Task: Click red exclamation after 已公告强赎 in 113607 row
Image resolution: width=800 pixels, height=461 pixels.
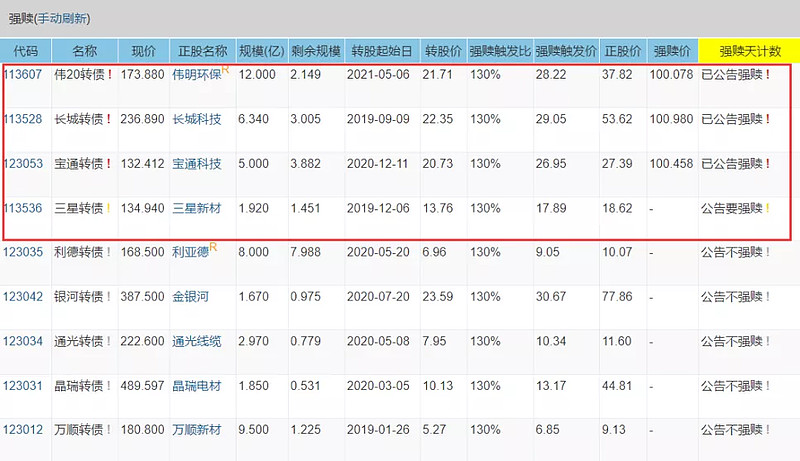Action: [767, 74]
